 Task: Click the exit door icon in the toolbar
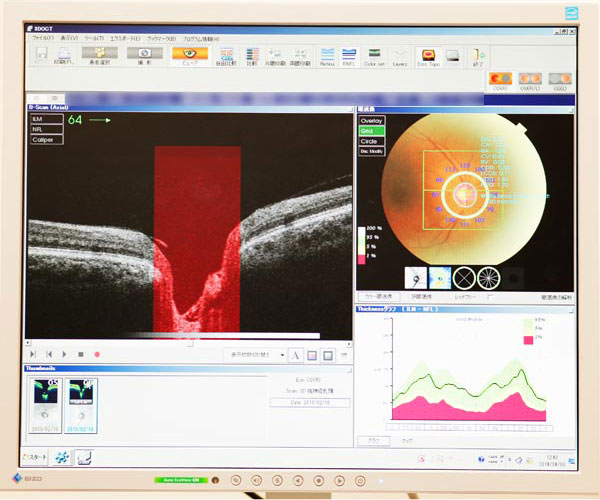(x=478, y=57)
